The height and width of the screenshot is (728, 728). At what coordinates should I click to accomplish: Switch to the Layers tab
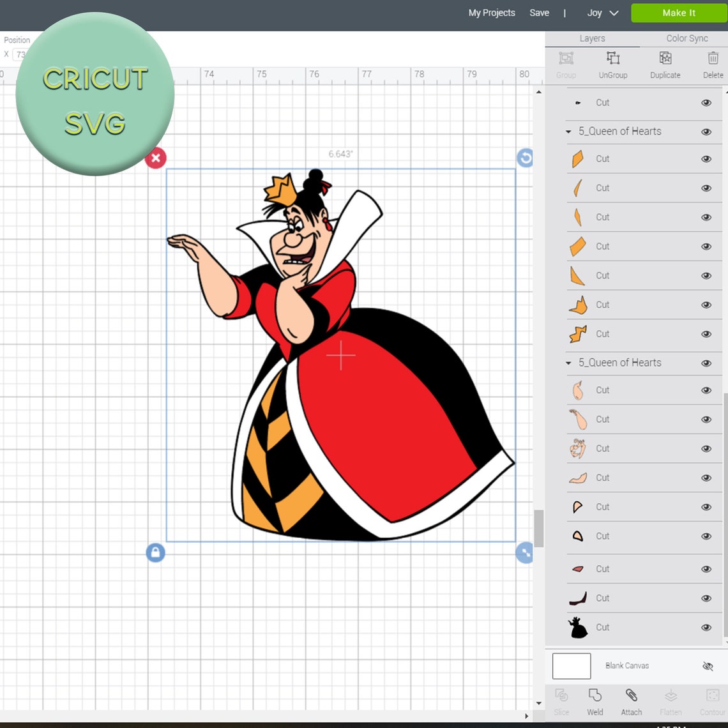click(593, 38)
